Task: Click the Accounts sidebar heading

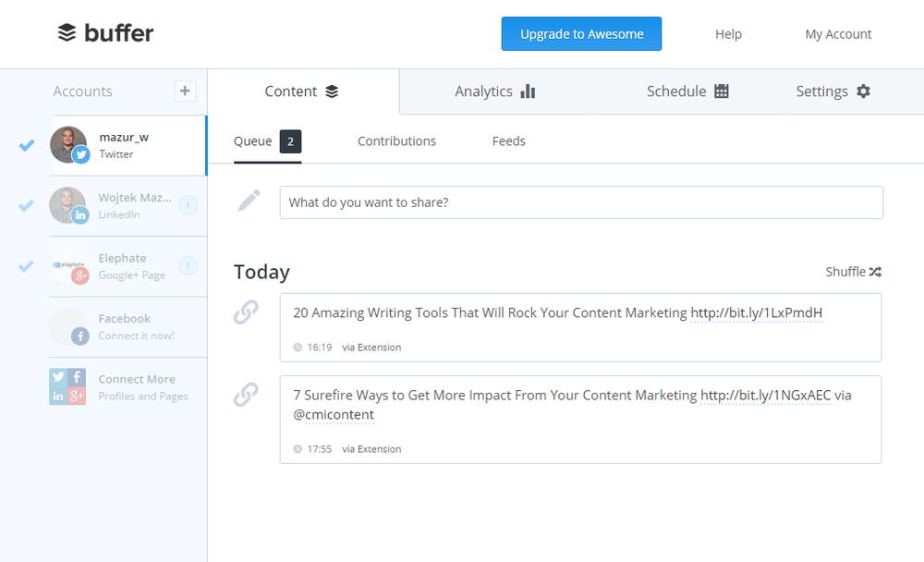Action: pos(82,92)
